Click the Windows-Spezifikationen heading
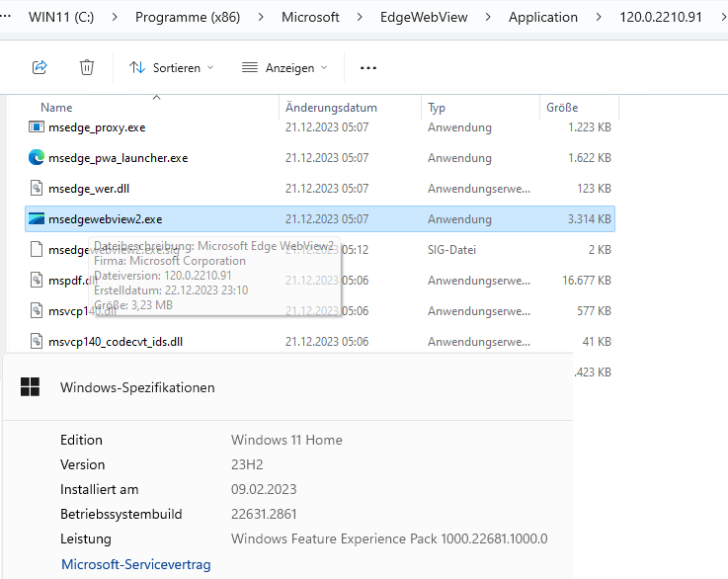Screen dimensions: 728x579 pyautogui.click(x=137, y=387)
